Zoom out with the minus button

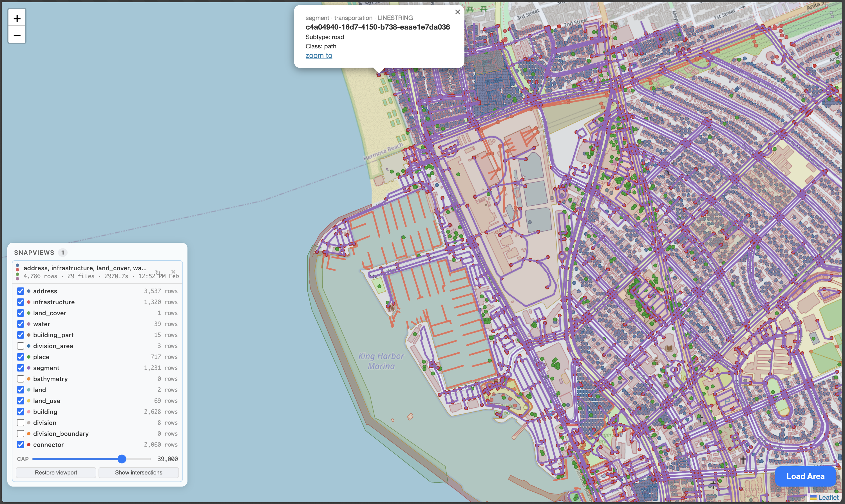click(17, 35)
